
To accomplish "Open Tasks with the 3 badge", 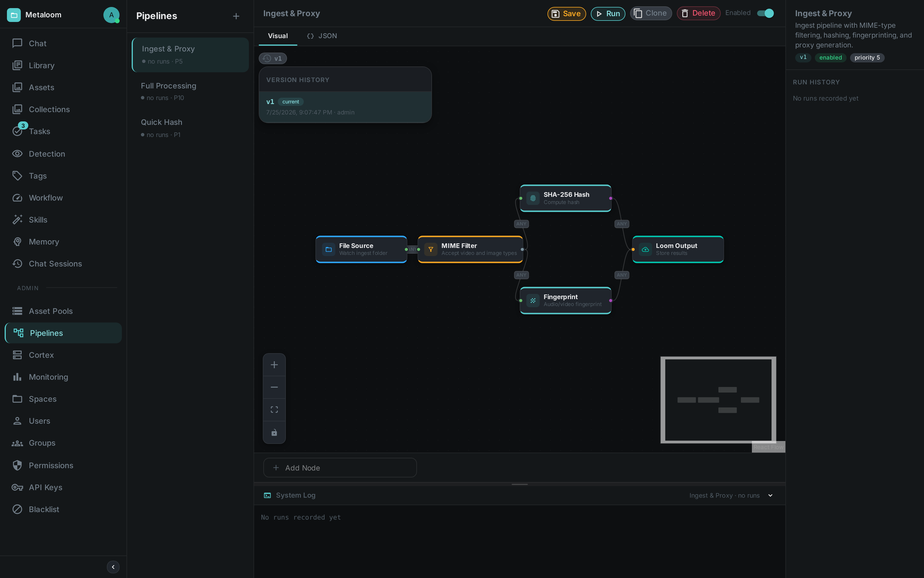I will [x=63, y=131].
